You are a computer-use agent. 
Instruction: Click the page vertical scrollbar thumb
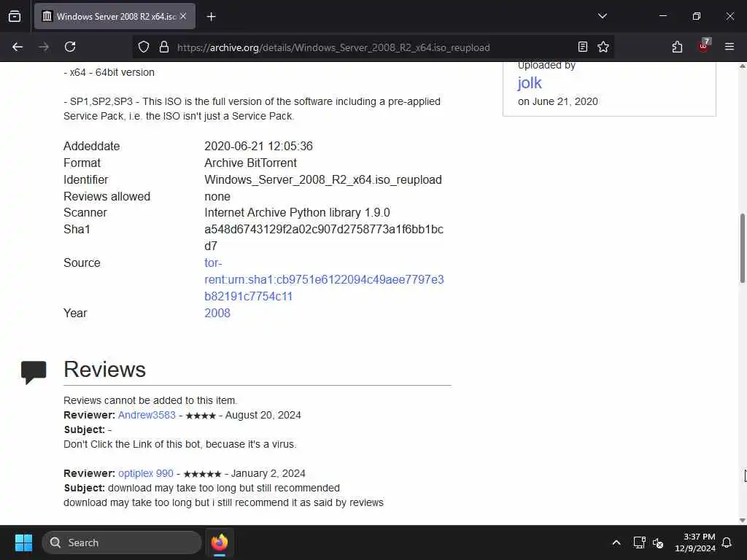click(x=742, y=249)
